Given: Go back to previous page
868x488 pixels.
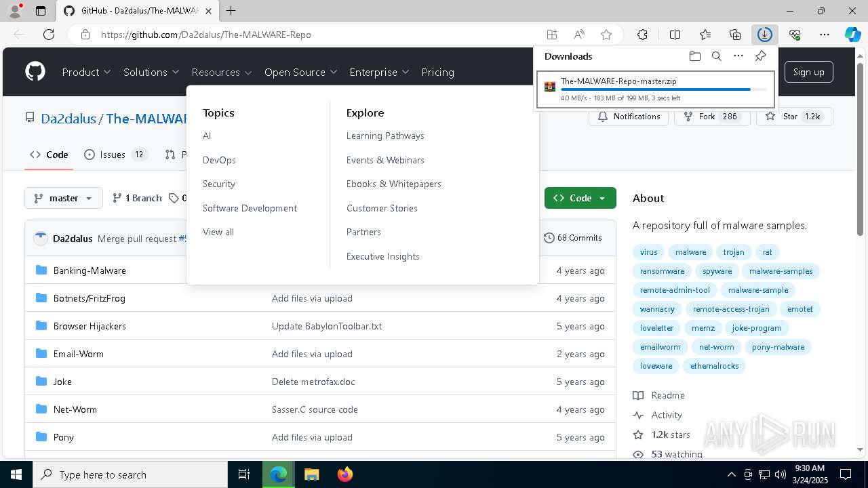Looking at the screenshot, I should (19, 35).
